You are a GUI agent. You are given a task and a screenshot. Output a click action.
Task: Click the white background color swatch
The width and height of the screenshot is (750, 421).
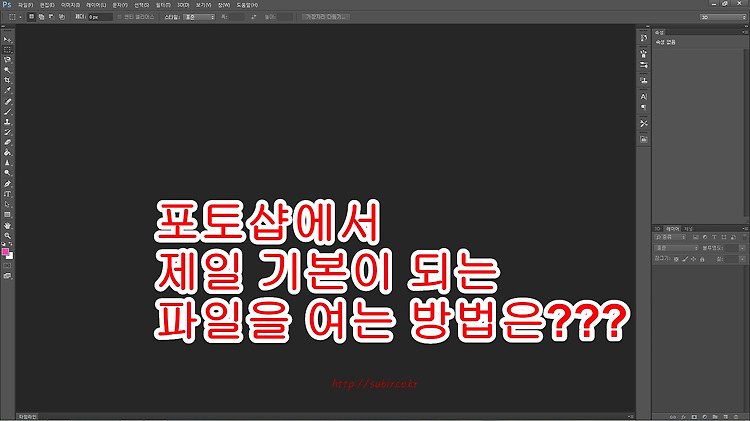(10, 256)
